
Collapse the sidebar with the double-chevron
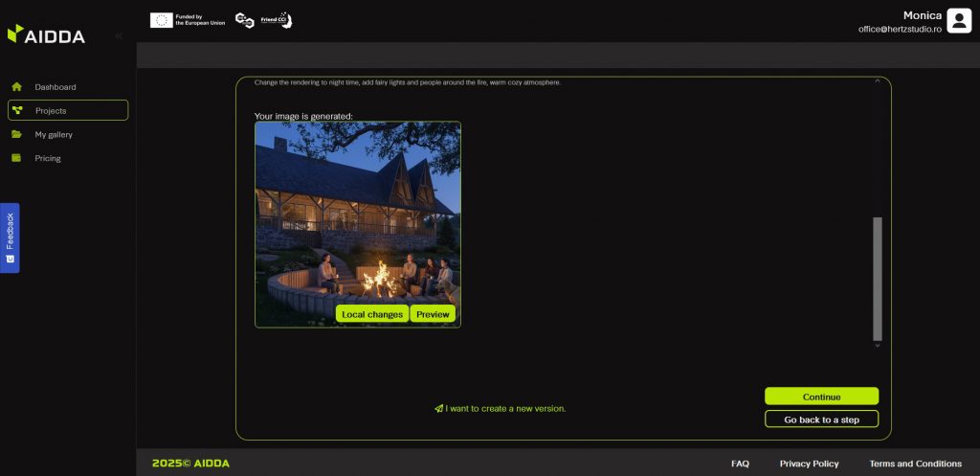119,36
